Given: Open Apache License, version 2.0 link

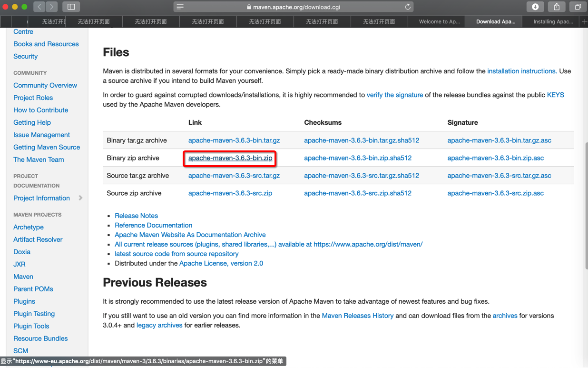Looking at the screenshot, I should click(x=221, y=263).
